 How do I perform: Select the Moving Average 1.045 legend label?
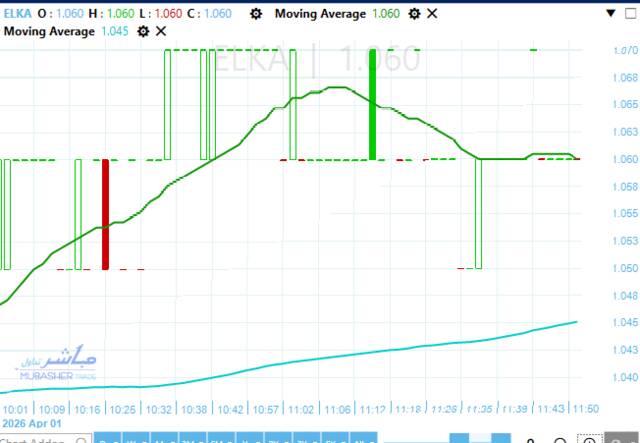[x=50, y=31]
